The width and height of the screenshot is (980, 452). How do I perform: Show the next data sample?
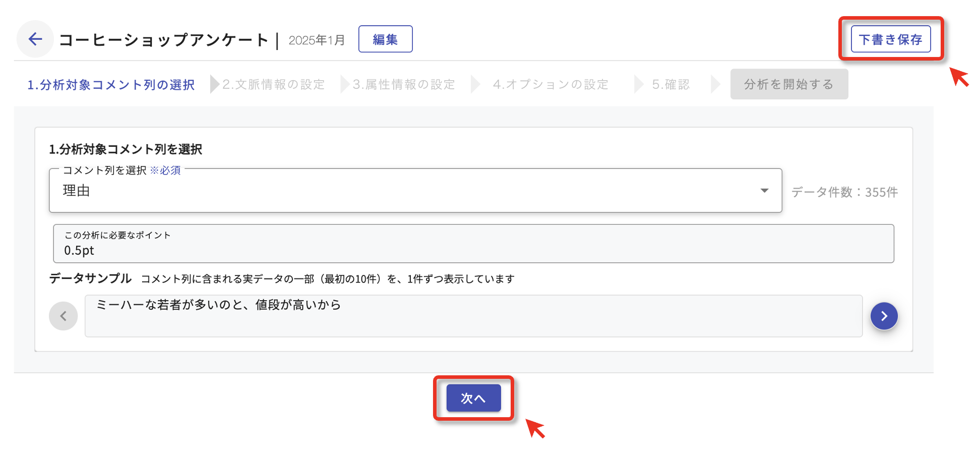point(884,316)
